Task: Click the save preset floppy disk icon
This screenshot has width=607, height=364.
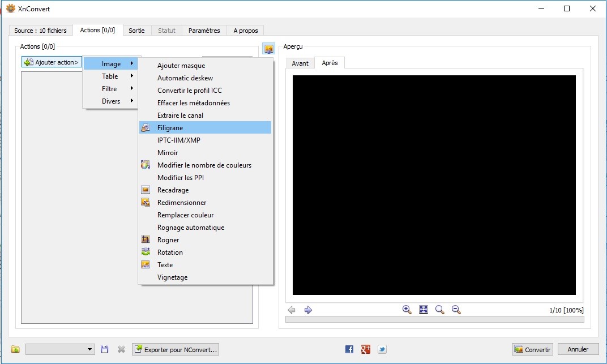Action: (104, 349)
